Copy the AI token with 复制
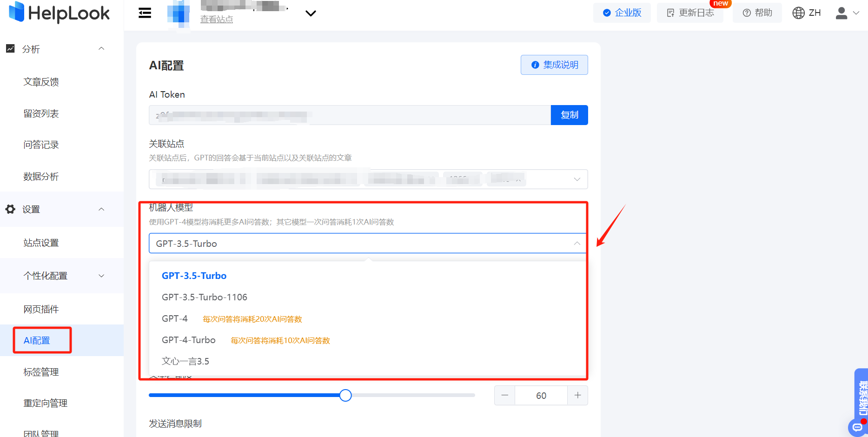The image size is (868, 437). (570, 115)
